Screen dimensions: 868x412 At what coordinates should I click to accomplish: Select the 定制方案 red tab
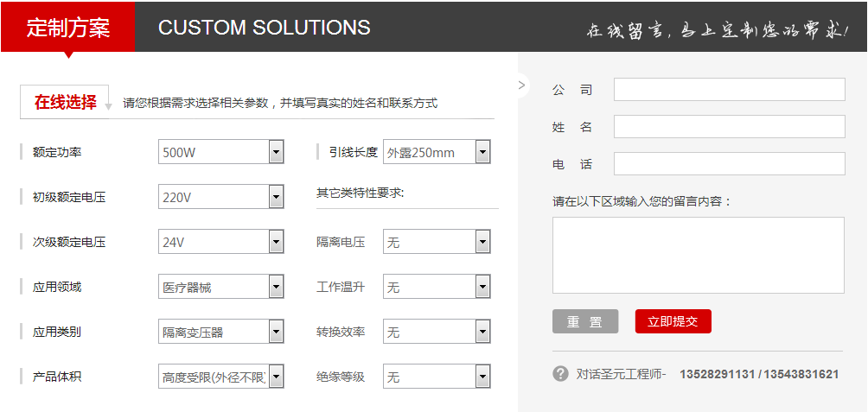click(68, 28)
